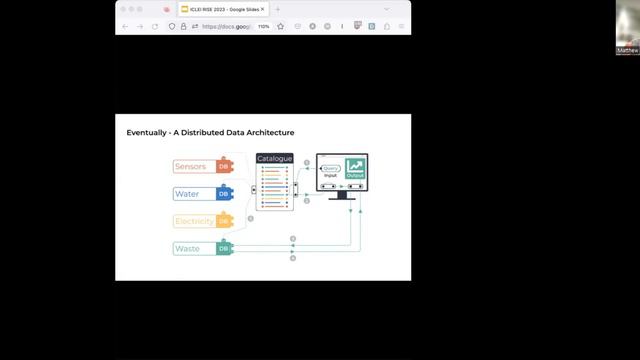Click the 'Catalogue' header in the diagram
Image resolution: width=640 pixels, height=360 pixels.
[275, 158]
